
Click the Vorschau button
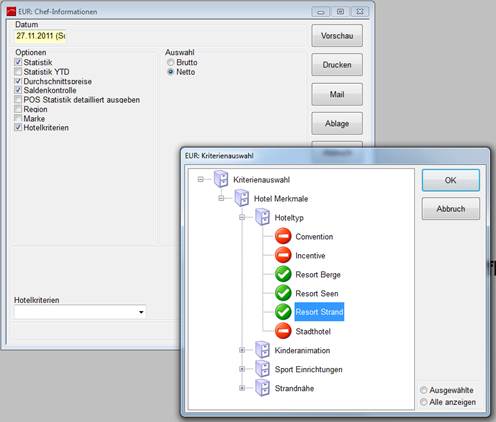(337, 36)
